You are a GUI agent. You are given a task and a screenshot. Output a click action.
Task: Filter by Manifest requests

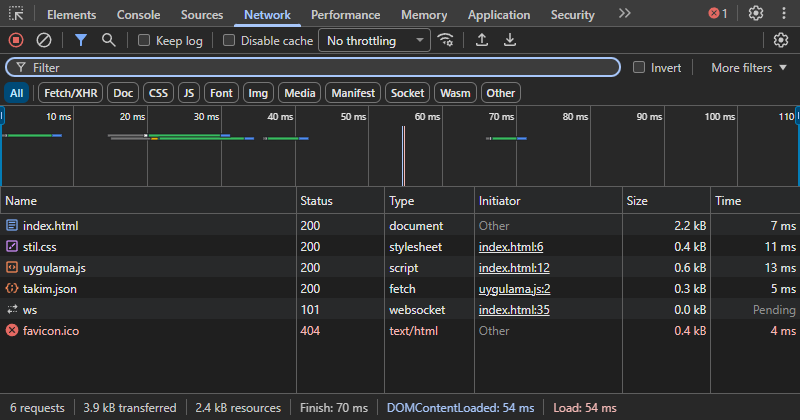coord(353,93)
